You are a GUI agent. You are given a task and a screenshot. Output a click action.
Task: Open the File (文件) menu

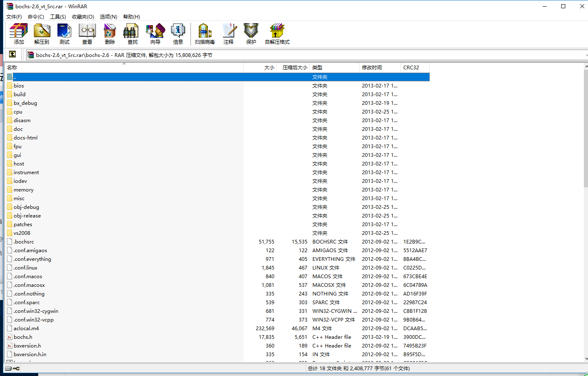pyautogui.click(x=14, y=17)
